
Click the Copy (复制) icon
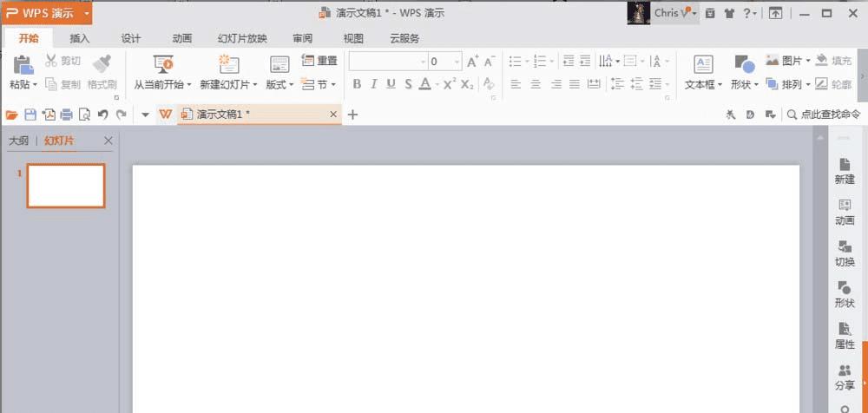[x=51, y=84]
